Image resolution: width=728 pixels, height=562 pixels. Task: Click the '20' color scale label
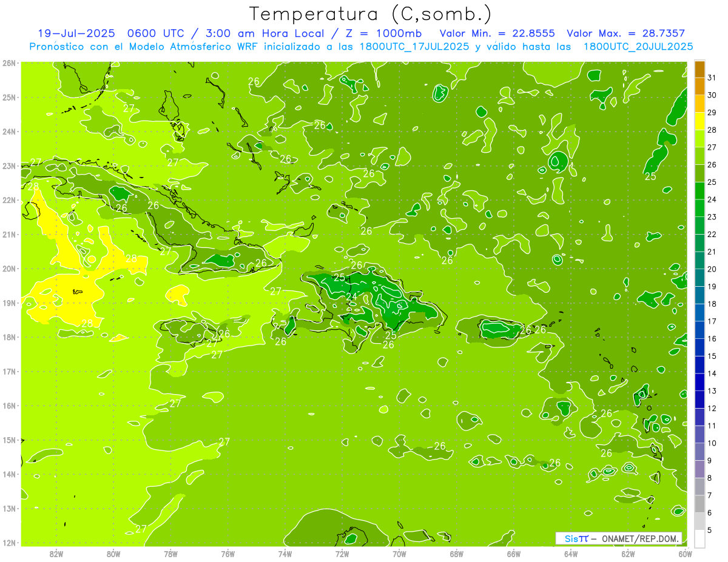tap(712, 269)
